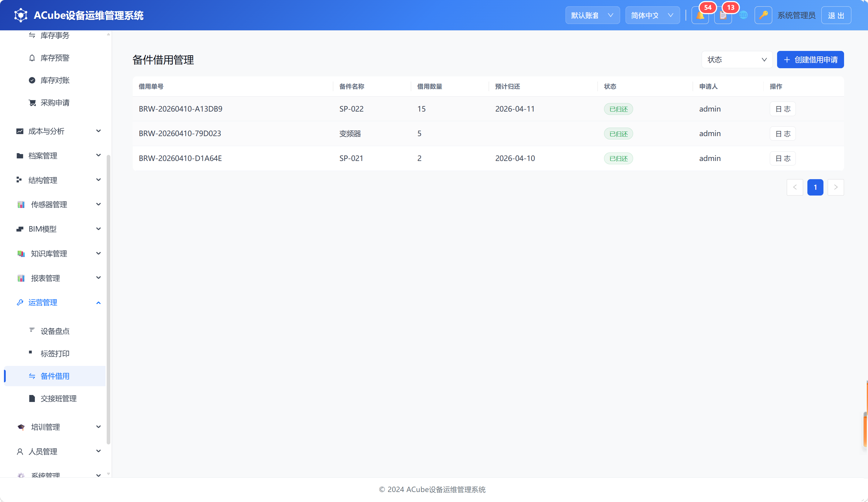Viewport: 868px width, 502px height.
Task: Click the sidebar vertical scrollbar
Action: coord(109,300)
